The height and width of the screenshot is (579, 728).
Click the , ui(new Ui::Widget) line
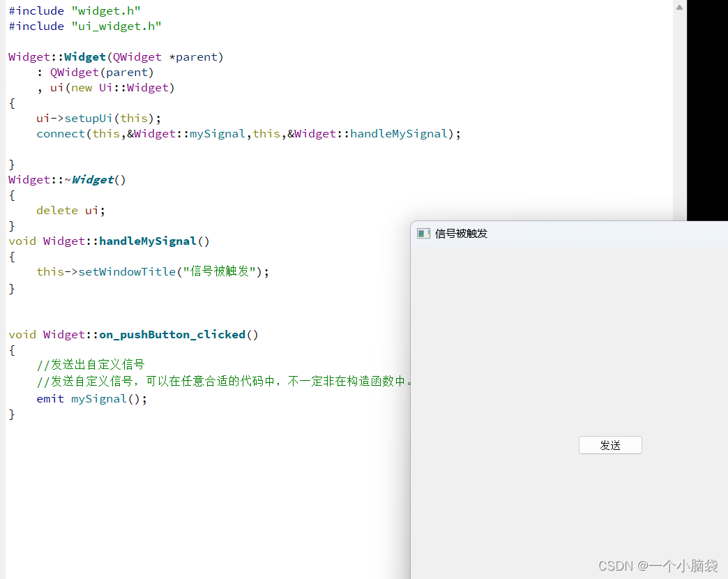point(106,88)
